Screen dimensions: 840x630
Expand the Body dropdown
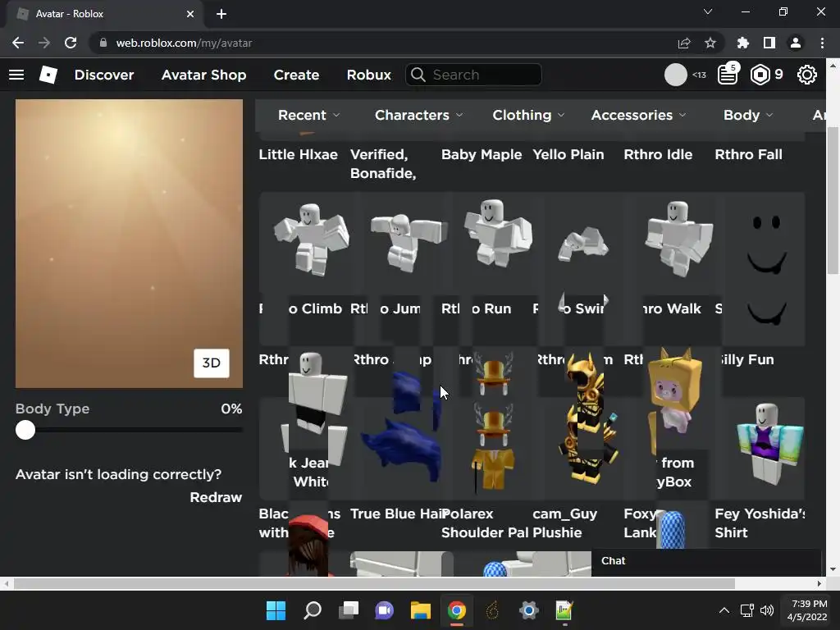pyautogui.click(x=748, y=115)
